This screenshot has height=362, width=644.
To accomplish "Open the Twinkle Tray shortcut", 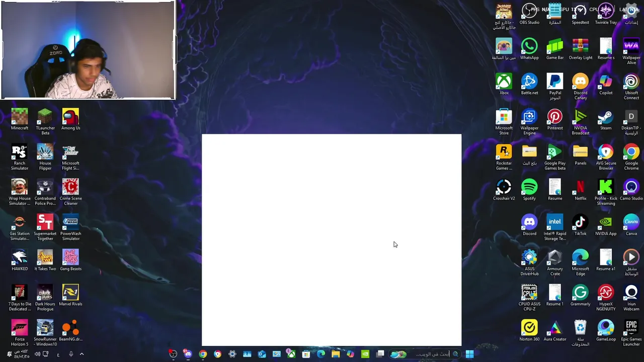I will pos(606,14).
